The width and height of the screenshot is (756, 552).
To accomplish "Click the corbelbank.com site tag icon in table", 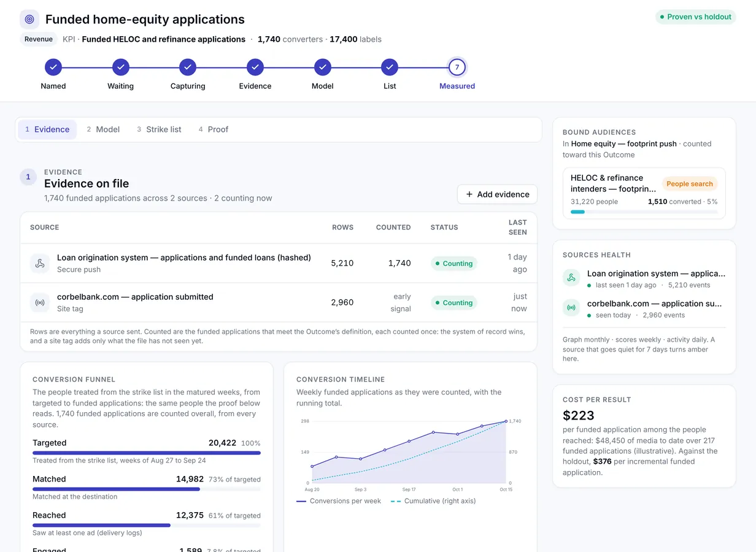I will 40,302.
